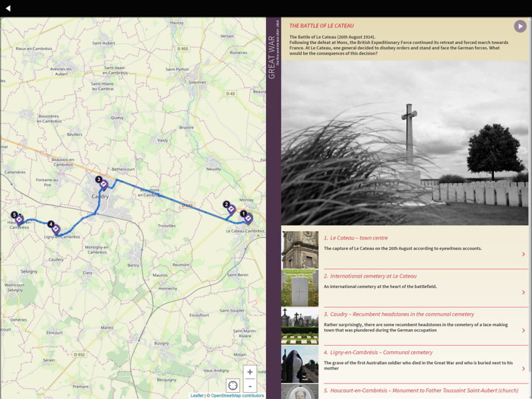Select map marker 1 at Le Cateau

[248, 219]
